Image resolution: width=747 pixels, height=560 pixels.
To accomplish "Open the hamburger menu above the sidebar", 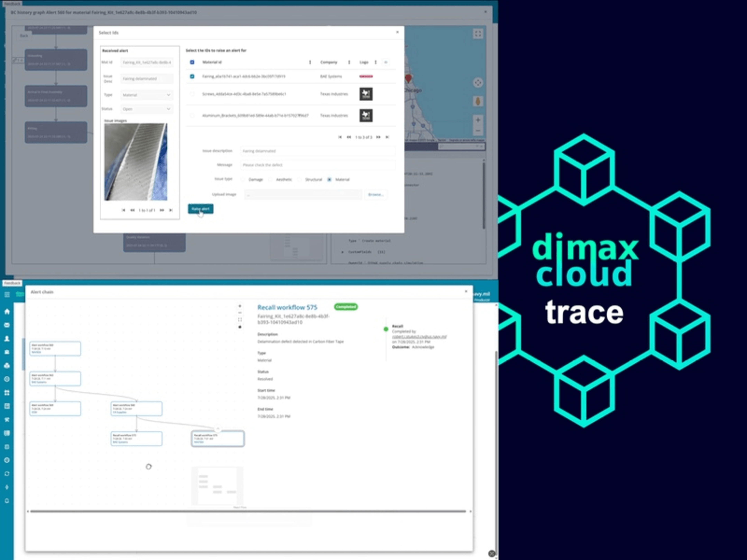I will 7,295.
